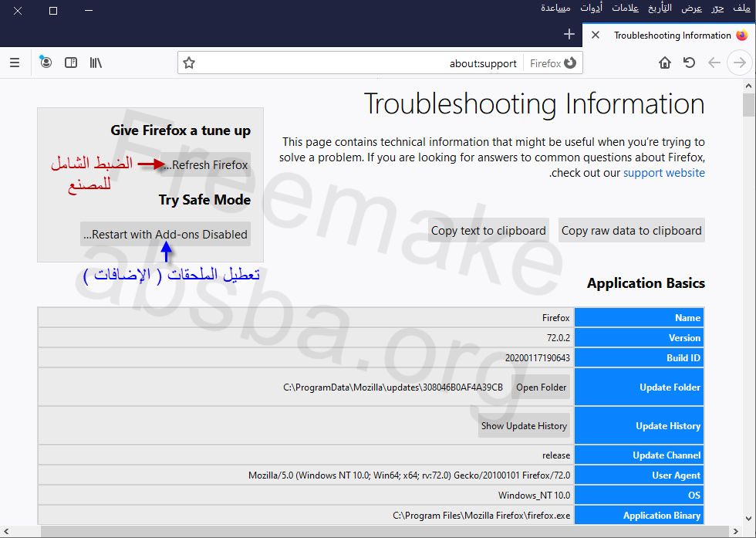Click the Try Safe Mode heading
This screenshot has height=538, width=756.
tap(204, 200)
